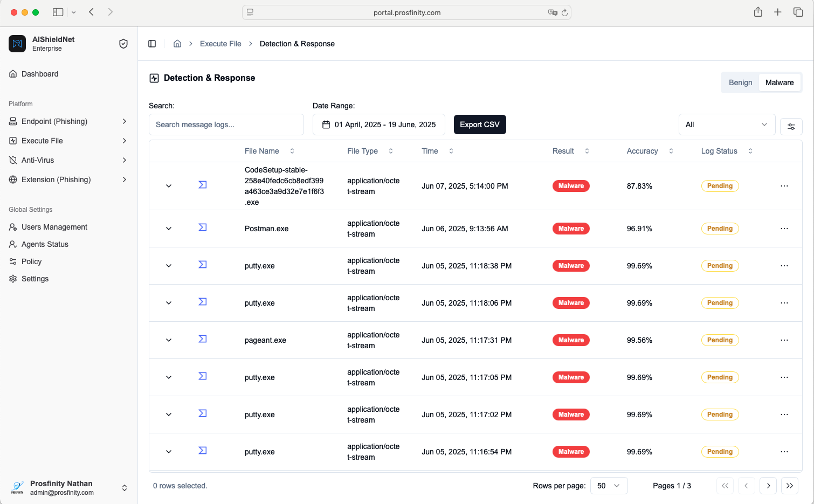Open new browser tab plus icon
Viewport: 814px width, 504px height.
[x=778, y=12]
